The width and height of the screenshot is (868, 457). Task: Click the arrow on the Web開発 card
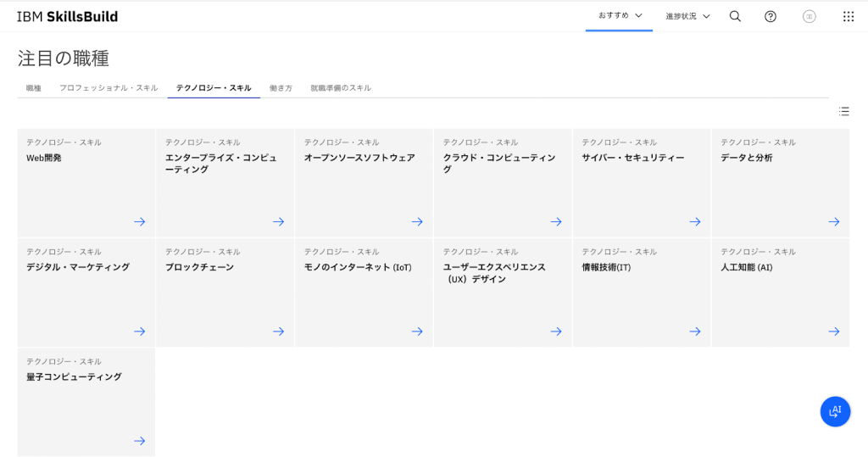(140, 221)
